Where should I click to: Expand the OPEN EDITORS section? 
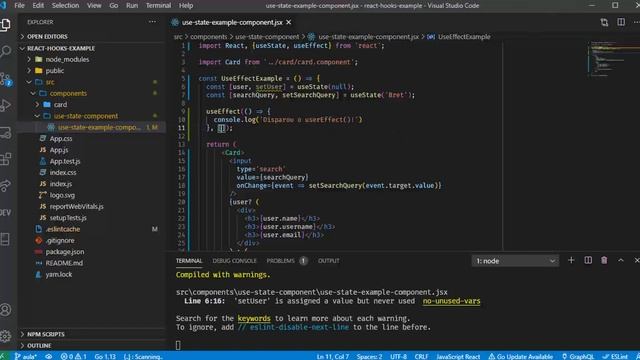click(47, 36)
